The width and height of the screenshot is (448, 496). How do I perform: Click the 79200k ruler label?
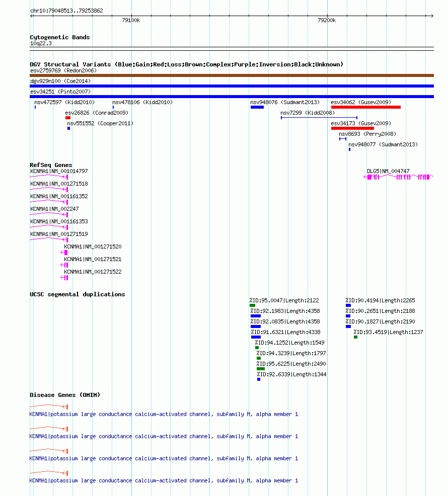coord(327,20)
